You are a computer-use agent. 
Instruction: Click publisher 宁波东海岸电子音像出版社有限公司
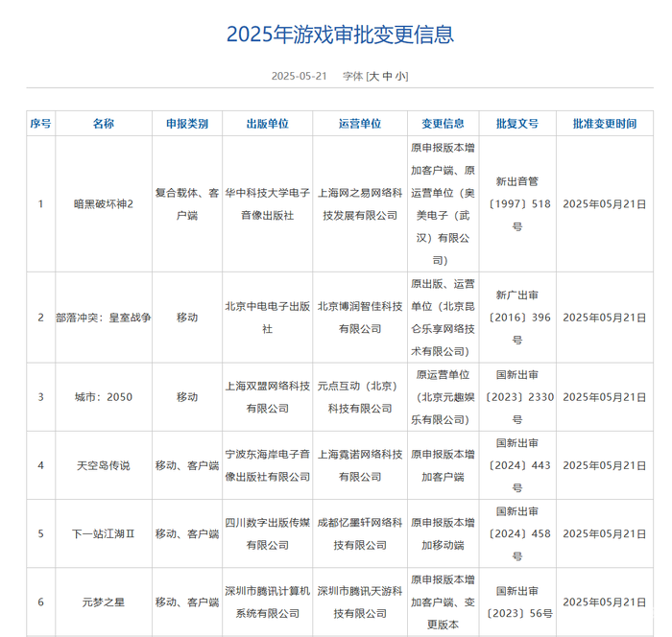click(x=268, y=465)
